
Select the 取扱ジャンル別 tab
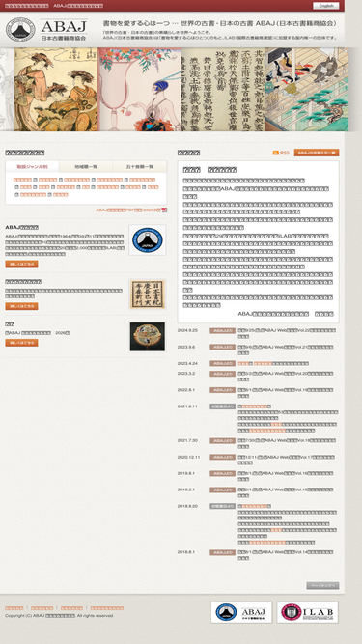tap(32, 167)
